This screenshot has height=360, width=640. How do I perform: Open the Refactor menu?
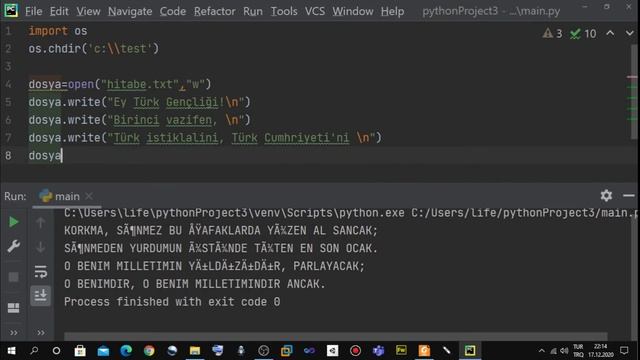point(214,11)
